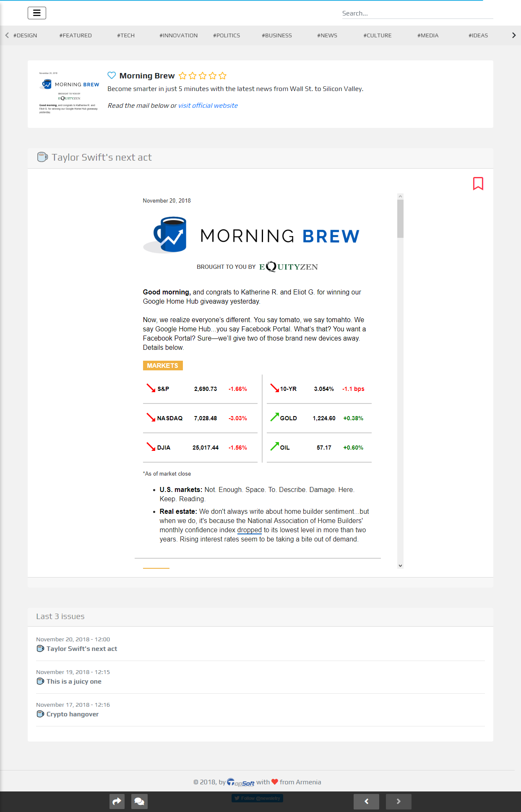The height and width of the screenshot is (812, 521).
Task: Select the #NEWS category
Action: (x=327, y=36)
